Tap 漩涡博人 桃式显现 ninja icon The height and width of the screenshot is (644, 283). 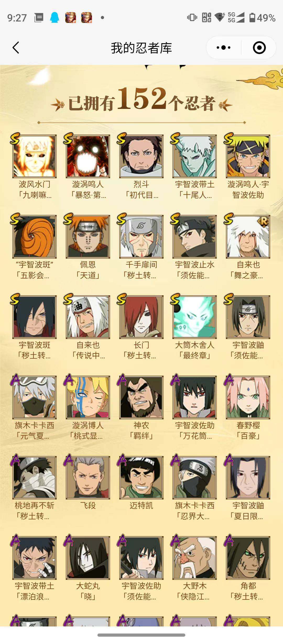tap(88, 397)
